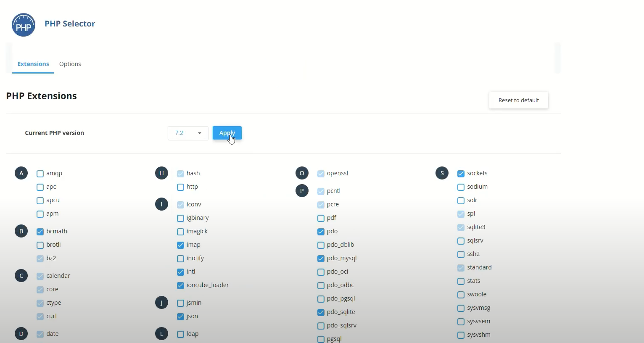644x343 pixels.
Task: Click the 'Current PHP version' label
Action: [x=54, y=133]
